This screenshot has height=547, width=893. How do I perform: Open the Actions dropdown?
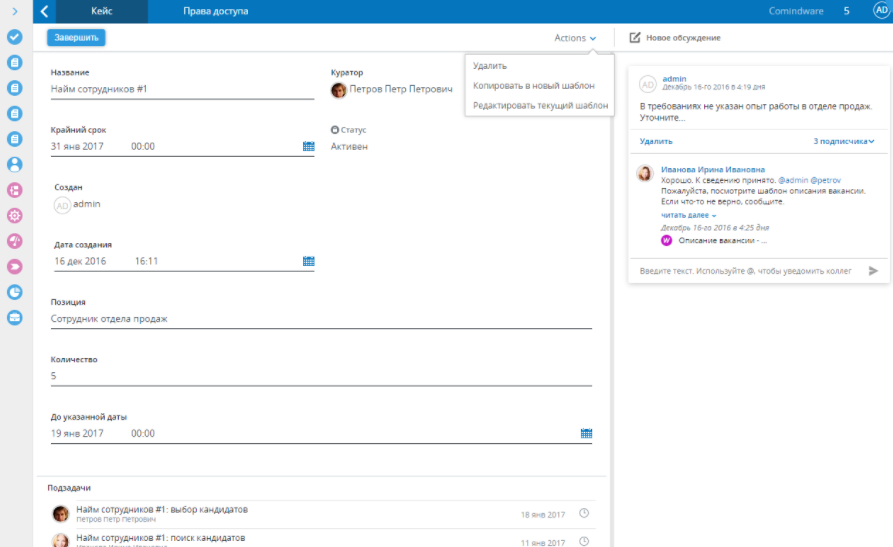575,38
